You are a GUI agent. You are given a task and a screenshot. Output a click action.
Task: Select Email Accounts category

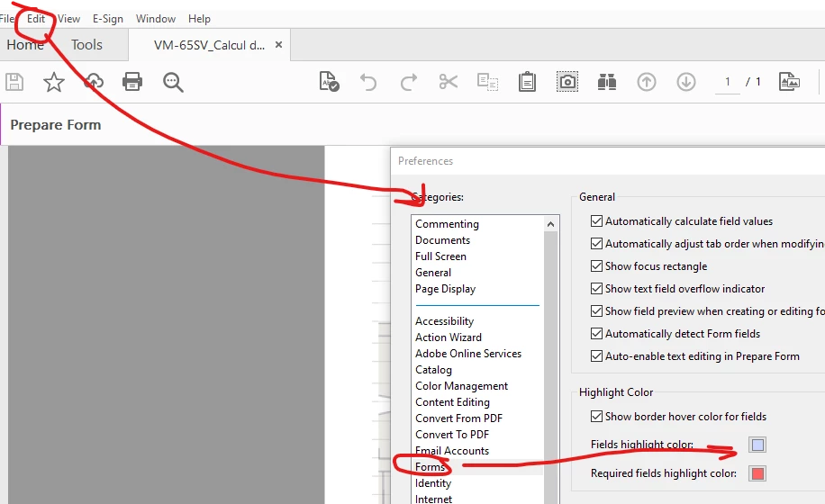coord(452,451)
